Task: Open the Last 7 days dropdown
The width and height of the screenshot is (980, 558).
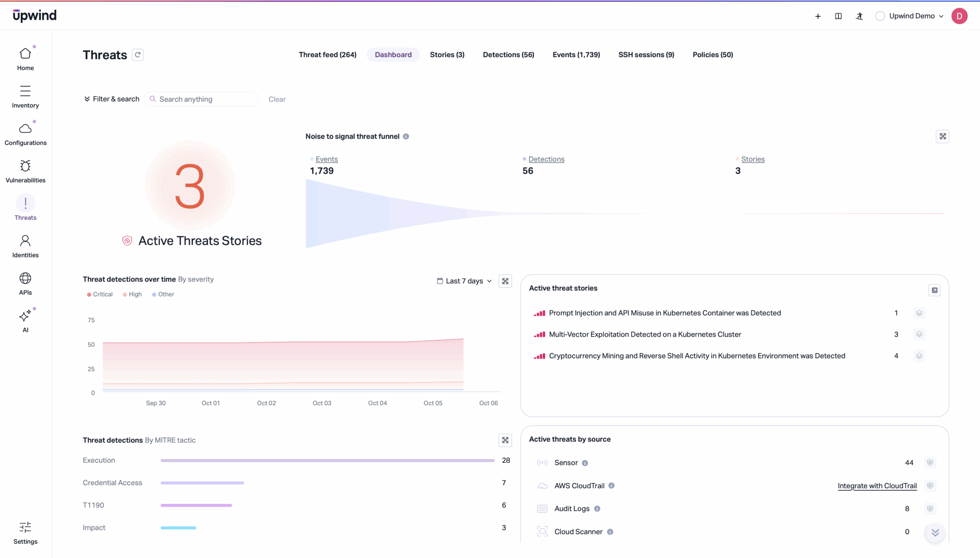Action: point(464,281)
